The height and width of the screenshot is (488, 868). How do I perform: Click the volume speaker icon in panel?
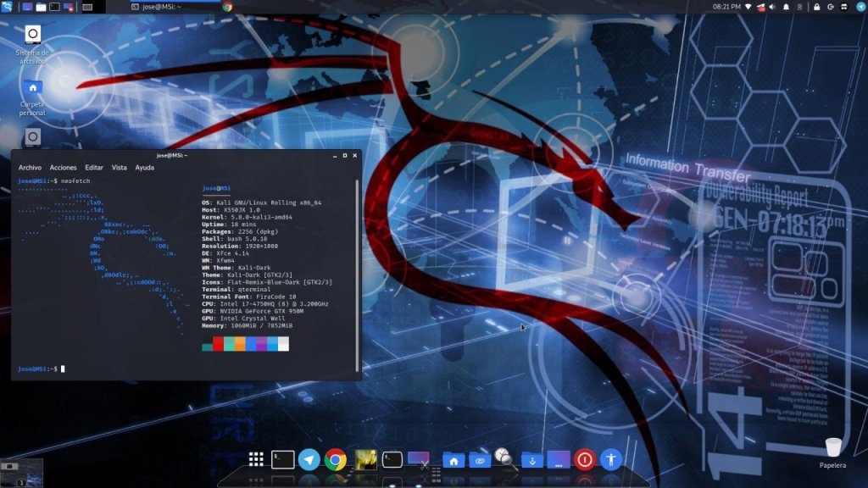pyautogui.click(x=772, y=7)
